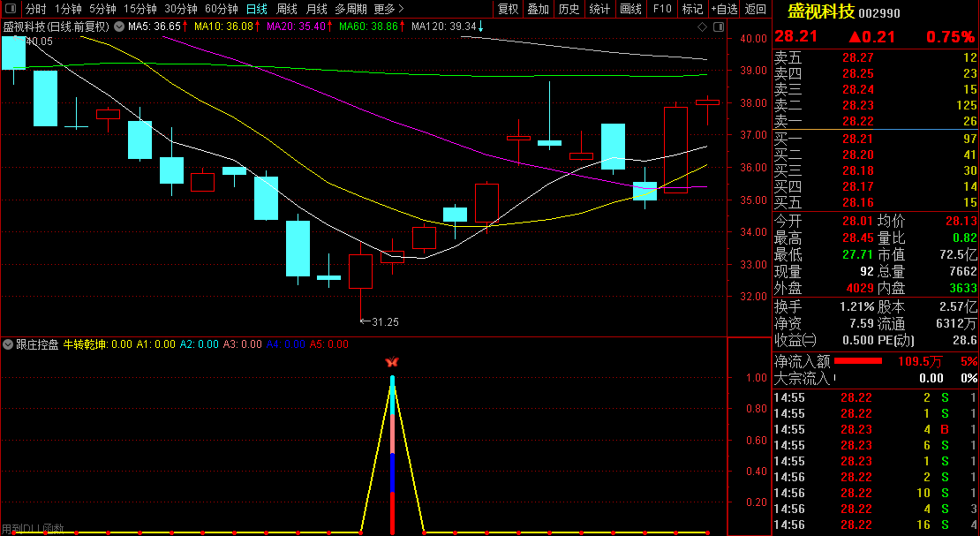Expand the 更多 periods menu
The width and height of the screenshot is (980, 536).
click(388, 9)
